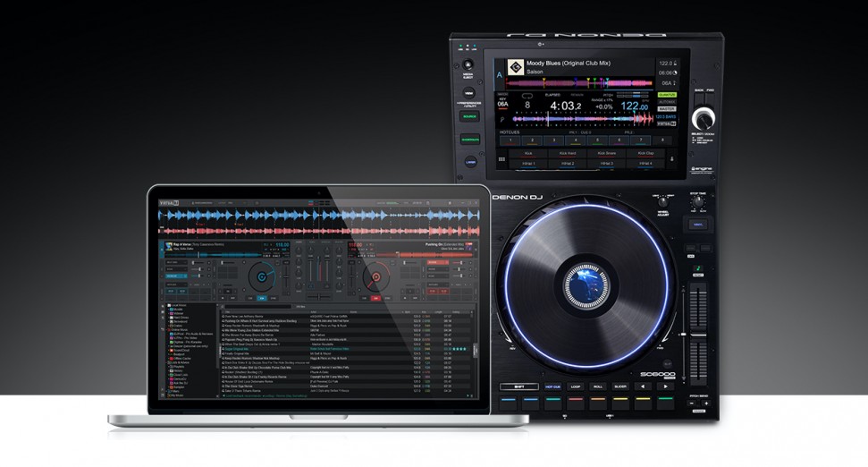This screenshot has width=868, height=467.
Task: Trigger the Kick Snare sample pad
Action: 606,154
